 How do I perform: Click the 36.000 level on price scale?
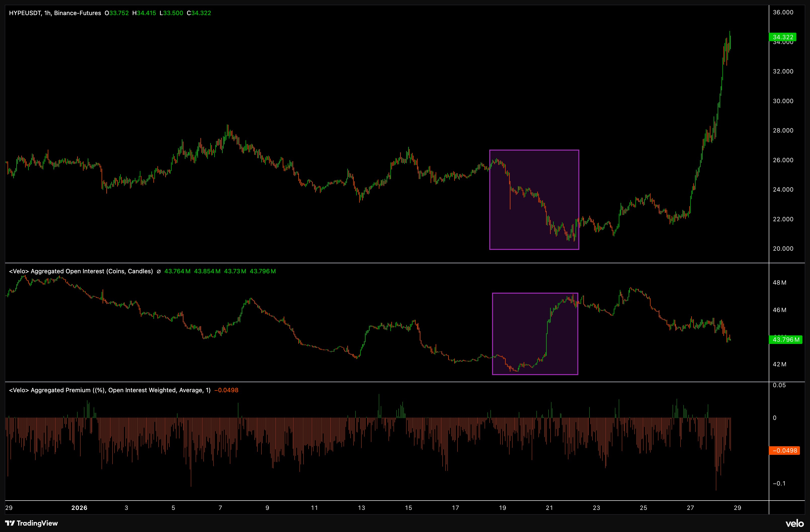point(783,12)
